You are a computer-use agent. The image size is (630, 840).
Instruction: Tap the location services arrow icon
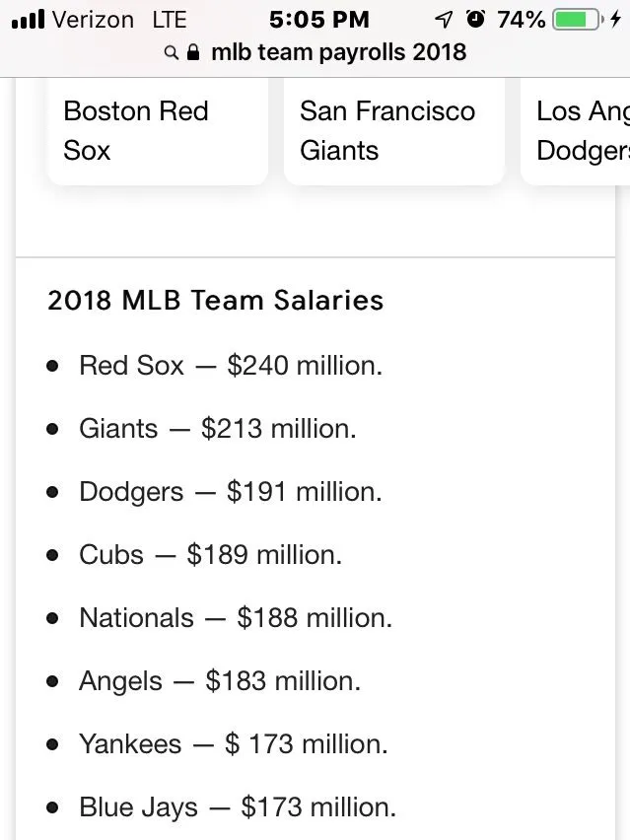pyautogui.click(x=444, y=19)
